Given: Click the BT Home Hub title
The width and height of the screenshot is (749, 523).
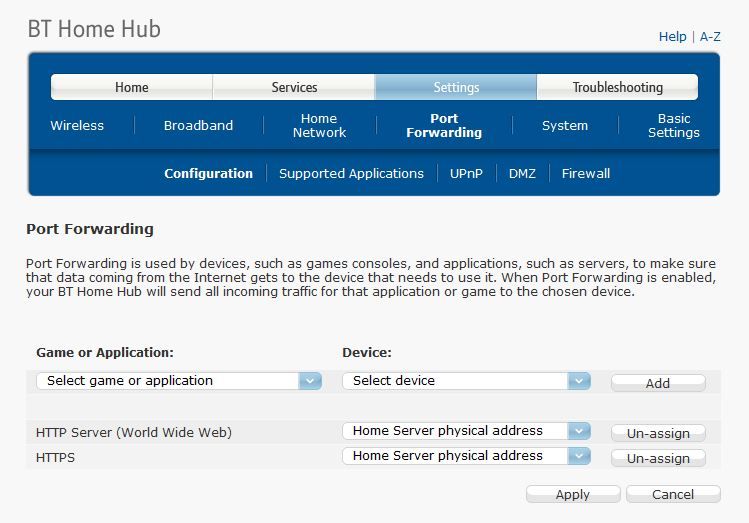Looking at the screenshot, I should pyautogui.click(x=94, y=29).
